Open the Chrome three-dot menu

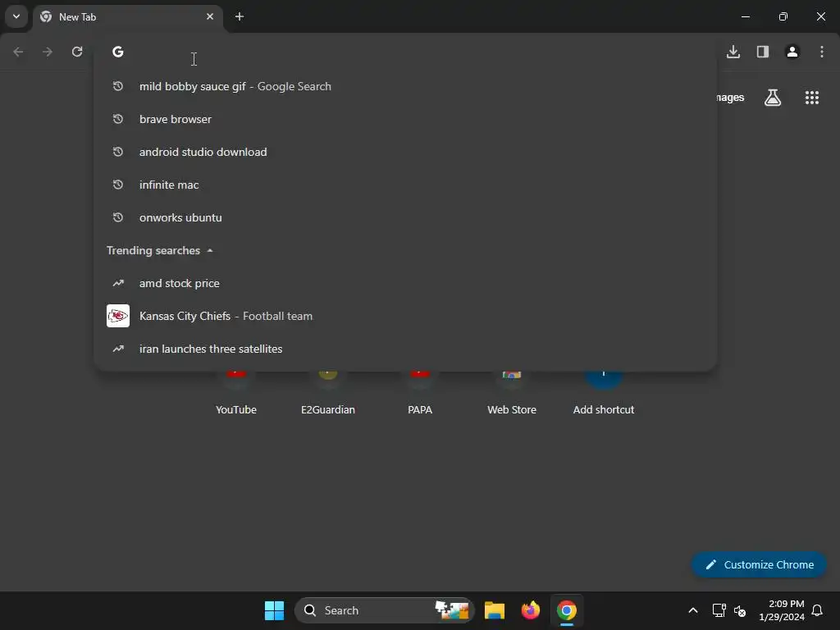click(x=822, y=52)
